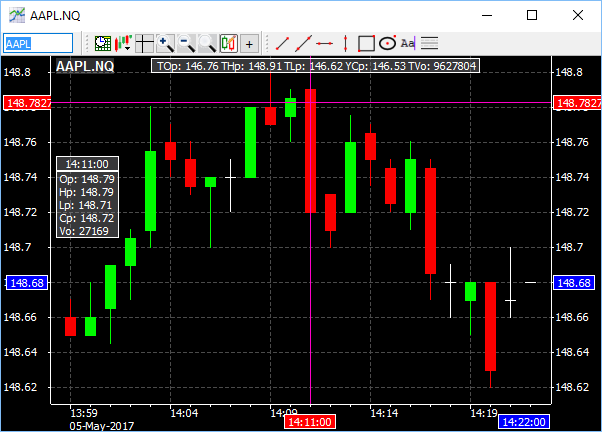Click the zoom out magnifier
602x432 pixels.
[187, 43]
